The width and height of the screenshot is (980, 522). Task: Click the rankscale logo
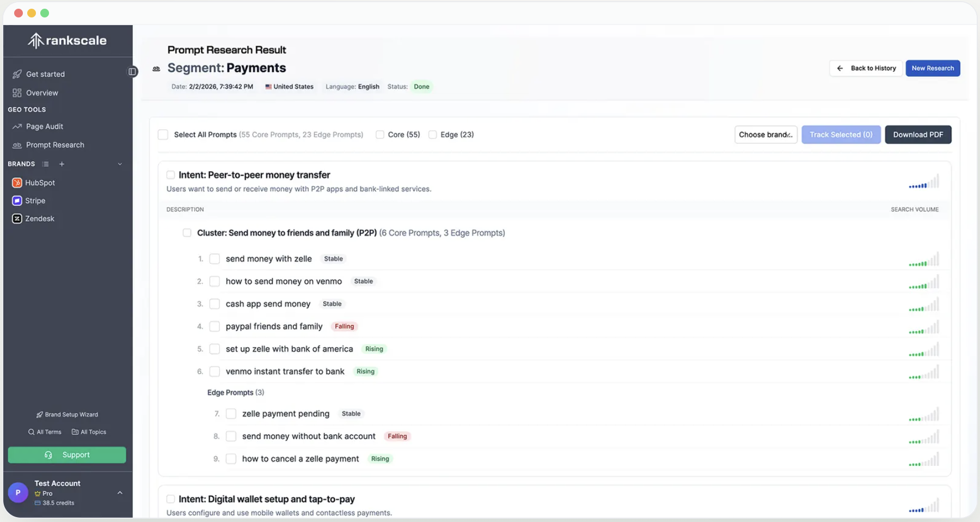coord(67,40)
